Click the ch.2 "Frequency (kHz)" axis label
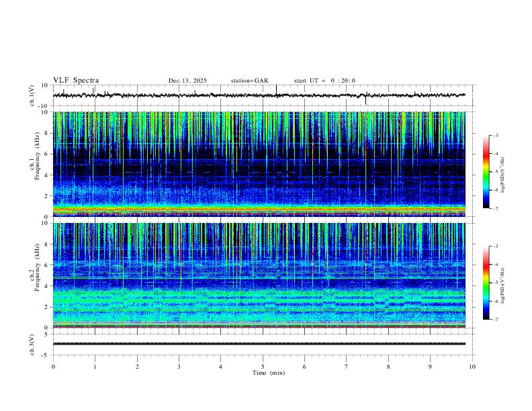This screenshot has width=532, height=411. pyautogui.click(x=38, y=267)
